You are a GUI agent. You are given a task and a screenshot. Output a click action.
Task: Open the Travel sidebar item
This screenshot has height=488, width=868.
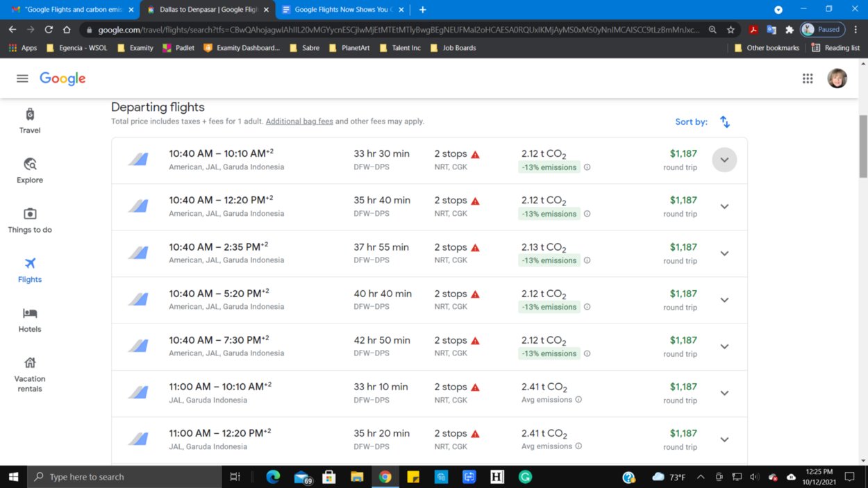coord(30,121)
